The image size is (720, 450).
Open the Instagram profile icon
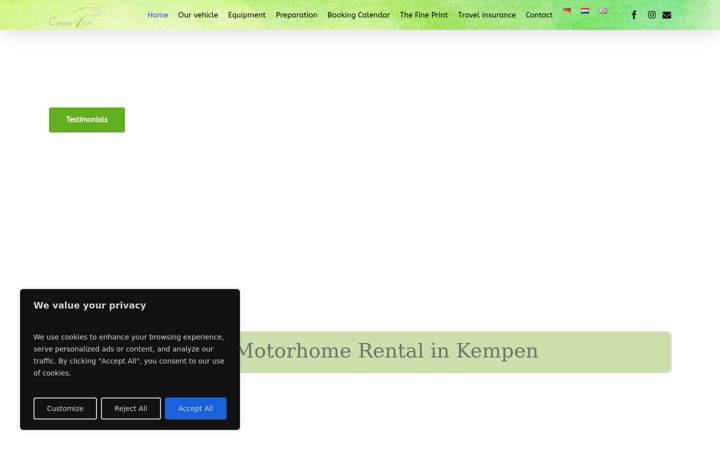[651, 15]
